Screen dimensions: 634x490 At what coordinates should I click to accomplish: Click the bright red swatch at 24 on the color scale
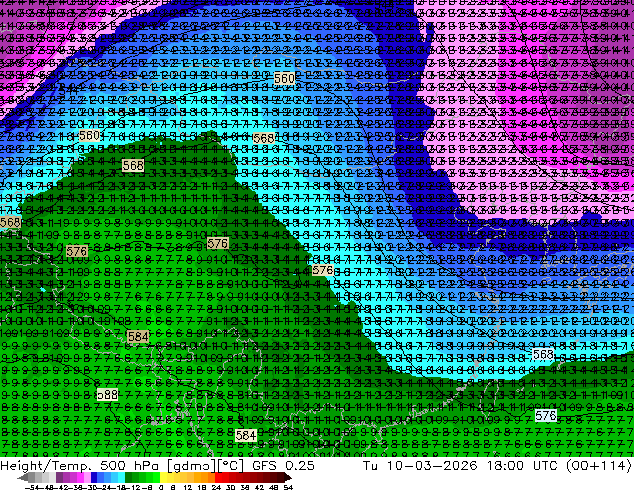[x=218, y=477]
